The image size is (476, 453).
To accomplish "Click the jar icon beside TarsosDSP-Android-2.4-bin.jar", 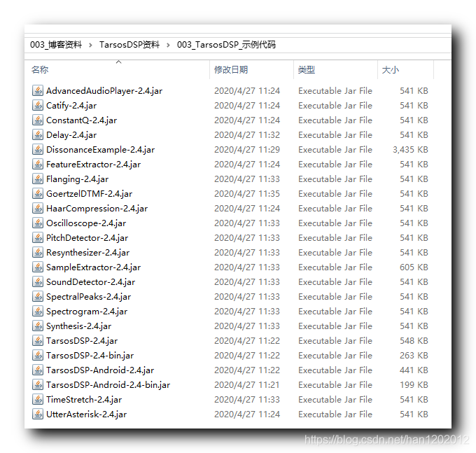I will [x=38, y=384].
